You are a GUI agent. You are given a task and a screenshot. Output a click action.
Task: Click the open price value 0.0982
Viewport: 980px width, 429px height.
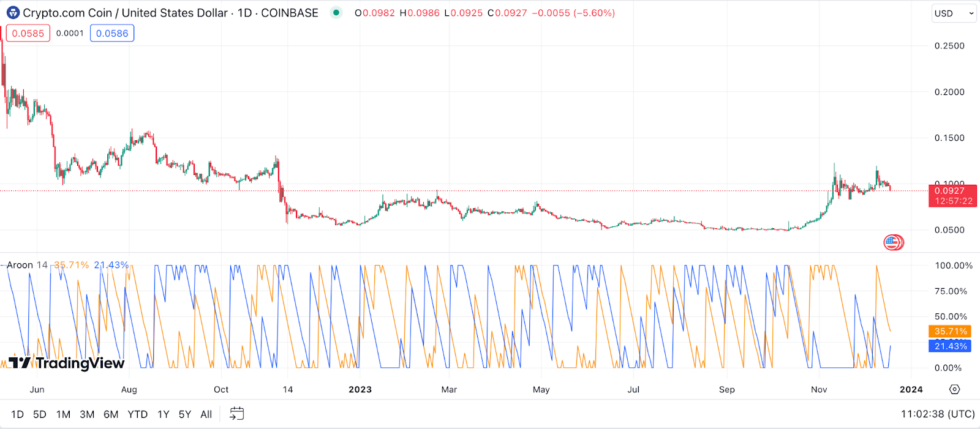pyautogui.click(x=379, y=13)
